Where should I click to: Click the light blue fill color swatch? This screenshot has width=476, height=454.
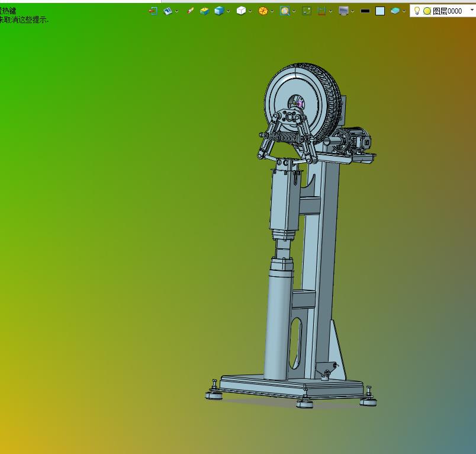[x=380, y=11]
